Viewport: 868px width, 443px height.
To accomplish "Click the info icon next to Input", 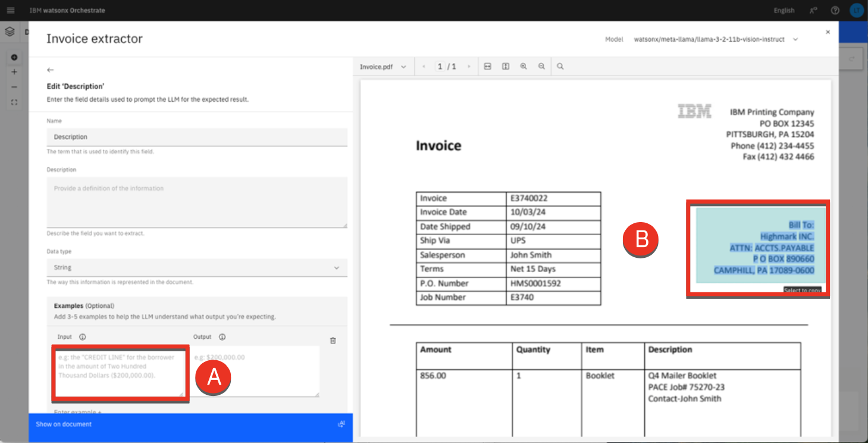I will (83, 337).
